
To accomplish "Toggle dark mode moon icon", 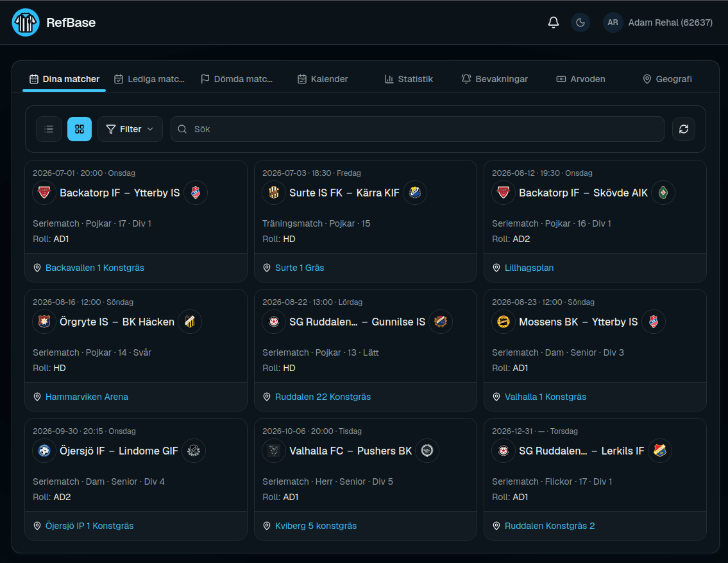I will [x=580, y=22].
